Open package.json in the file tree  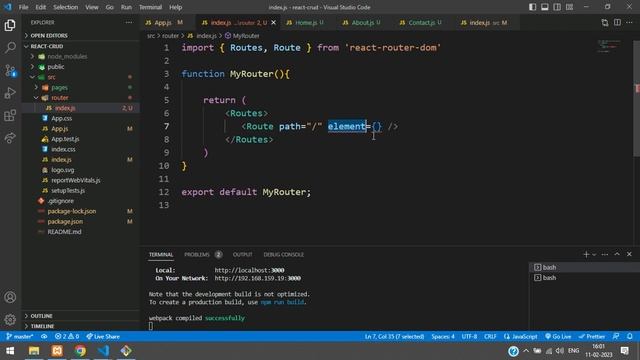[x=81, y=221]
